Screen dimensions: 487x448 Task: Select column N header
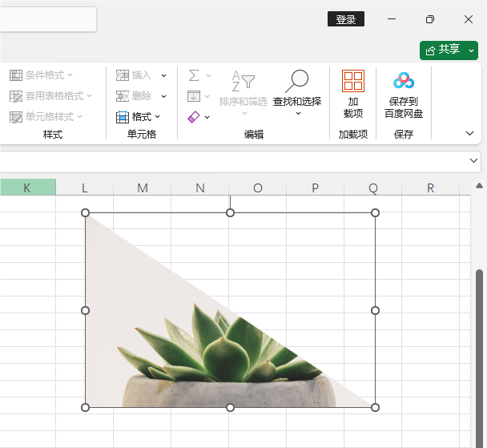[x=200, y=188]
